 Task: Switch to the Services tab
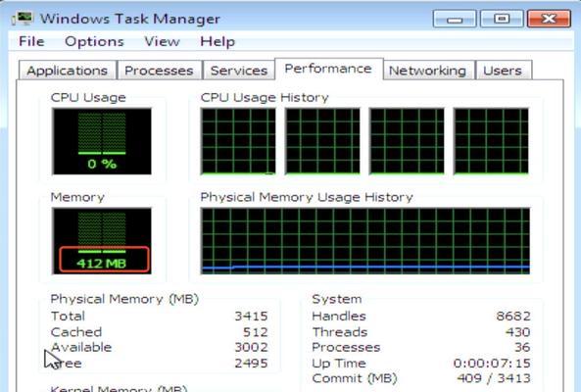(239, 71)
